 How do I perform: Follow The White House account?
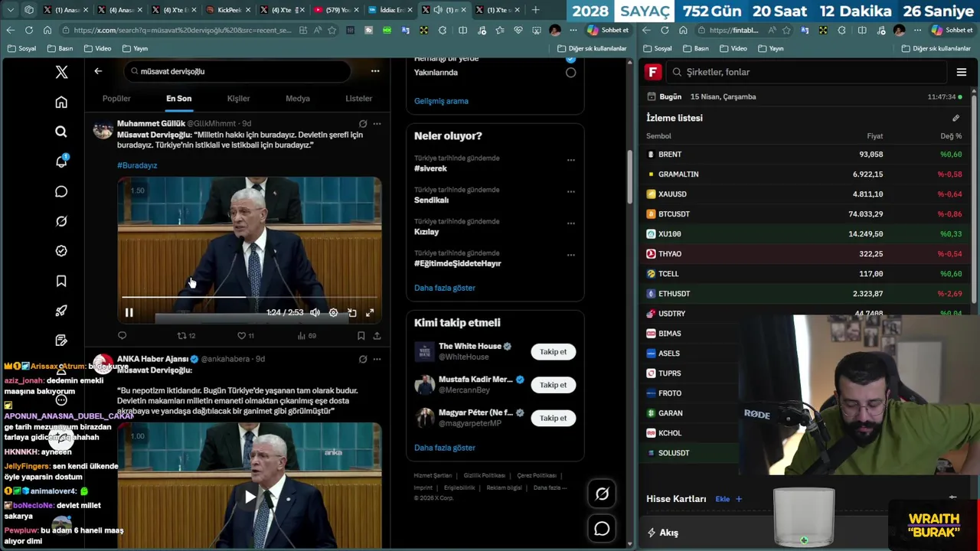click(x=553, y=352)
